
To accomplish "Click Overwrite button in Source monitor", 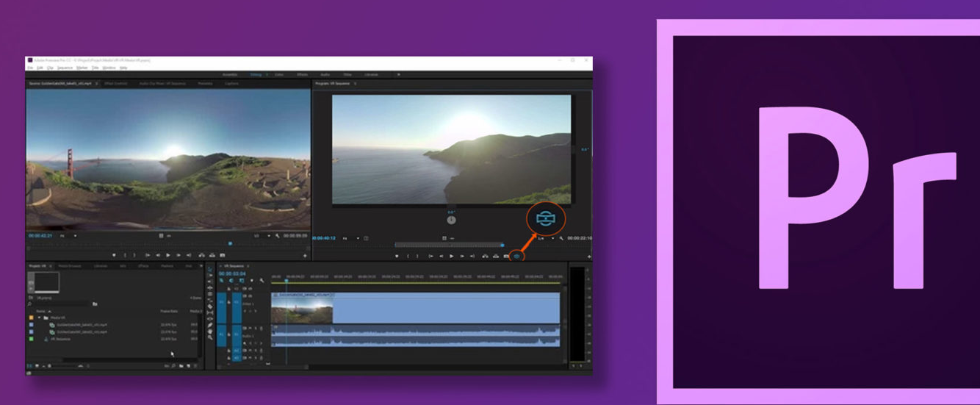I will coord(212,255).
